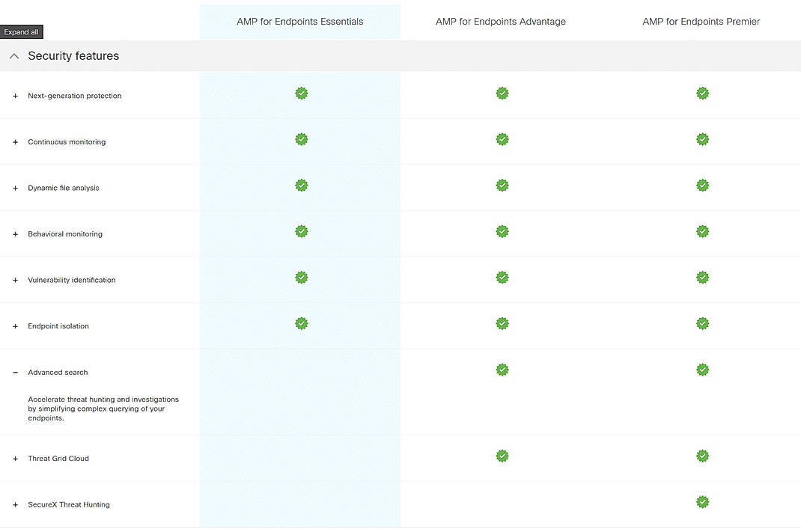Screen dimensions: 801x532
Task: Click Premier checkmark for Dynamic file analysis
Action: [702, 185]
